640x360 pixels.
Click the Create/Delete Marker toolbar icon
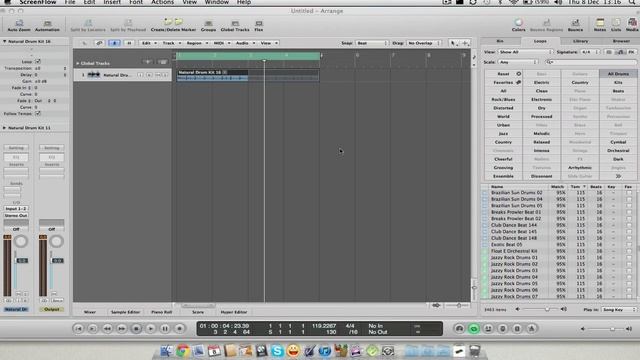click(173, 25)
